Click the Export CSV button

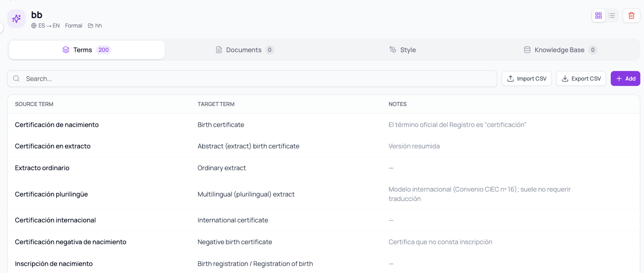581,79
